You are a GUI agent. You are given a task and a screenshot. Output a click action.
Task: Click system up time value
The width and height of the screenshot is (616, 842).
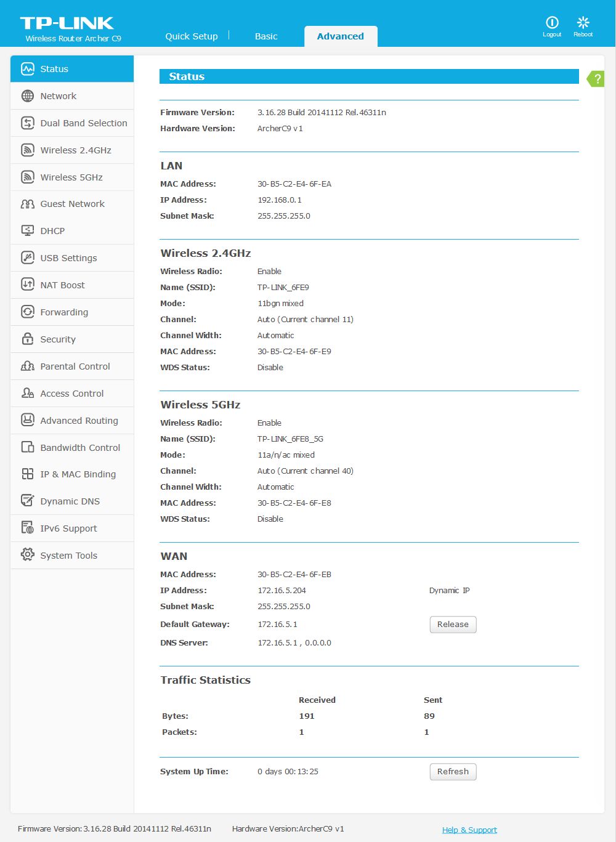pos(288,772)
